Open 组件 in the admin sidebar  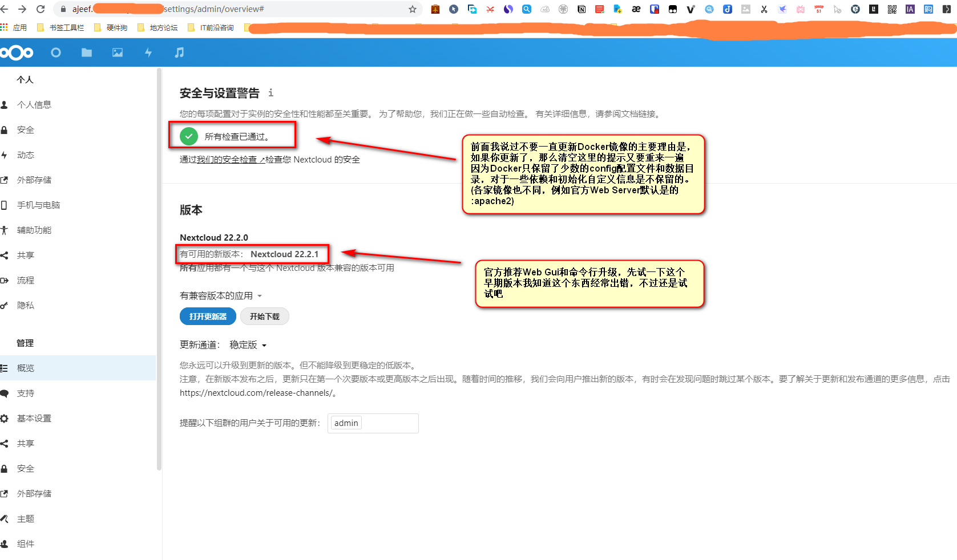click(x=78, y=544)
